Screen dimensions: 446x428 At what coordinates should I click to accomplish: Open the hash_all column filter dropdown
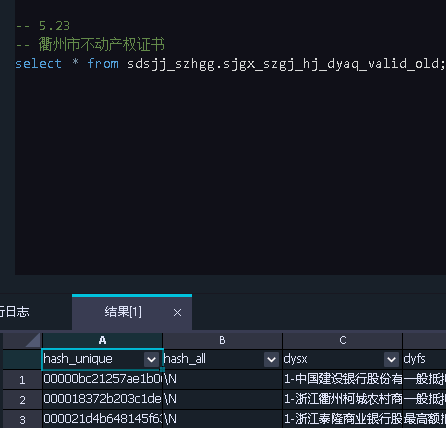[x=271, y=360]
